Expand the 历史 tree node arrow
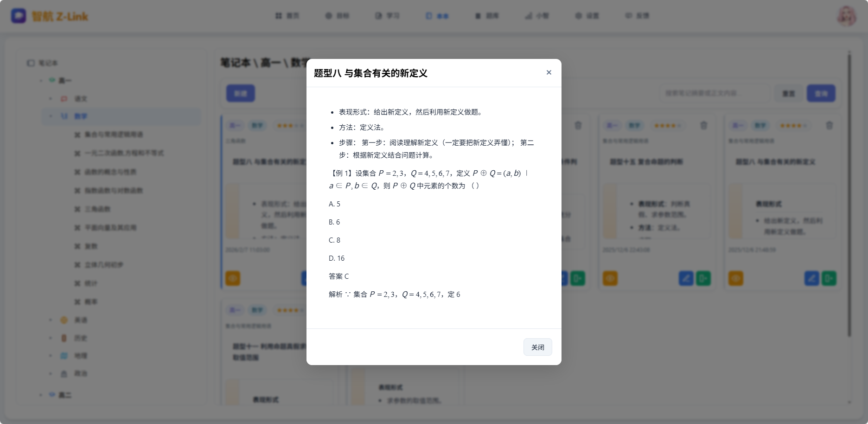Viewport: 868px width, 424px height. (51, 338)
